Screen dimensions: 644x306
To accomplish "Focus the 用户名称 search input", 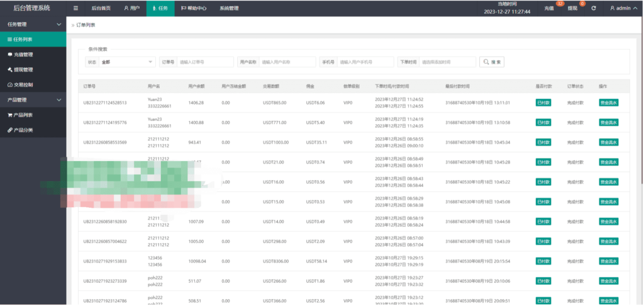I will [x=287, y=62].
